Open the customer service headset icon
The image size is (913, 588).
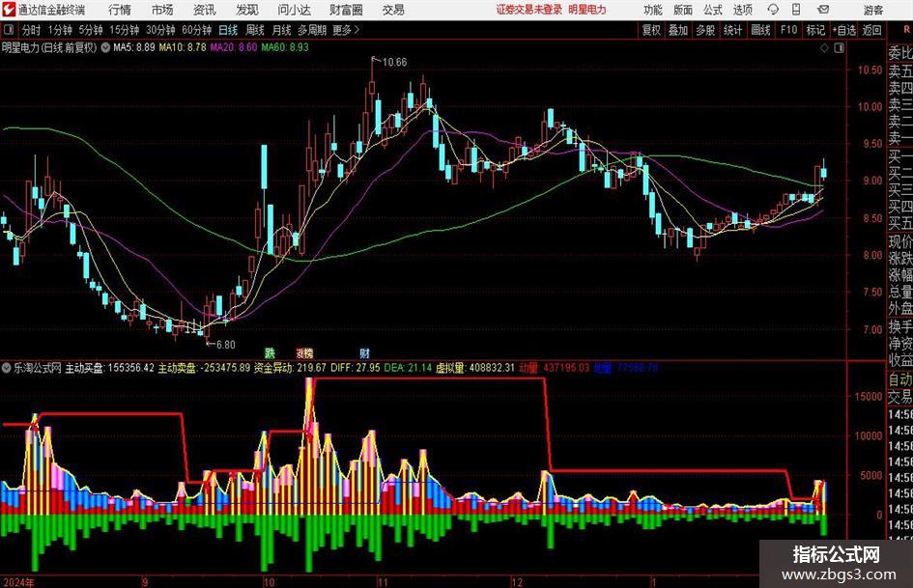[773, 10]
